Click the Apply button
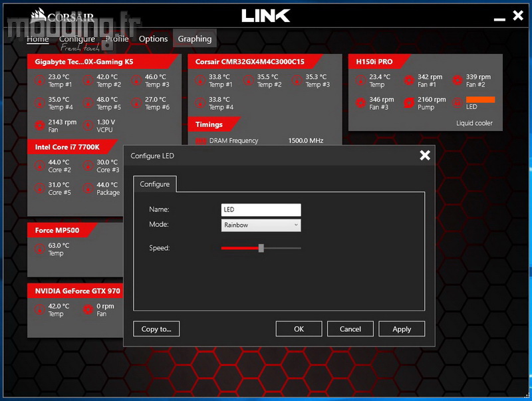Viewport: 532px width, 401px height. pyautogui.click(x=402, y=329)
